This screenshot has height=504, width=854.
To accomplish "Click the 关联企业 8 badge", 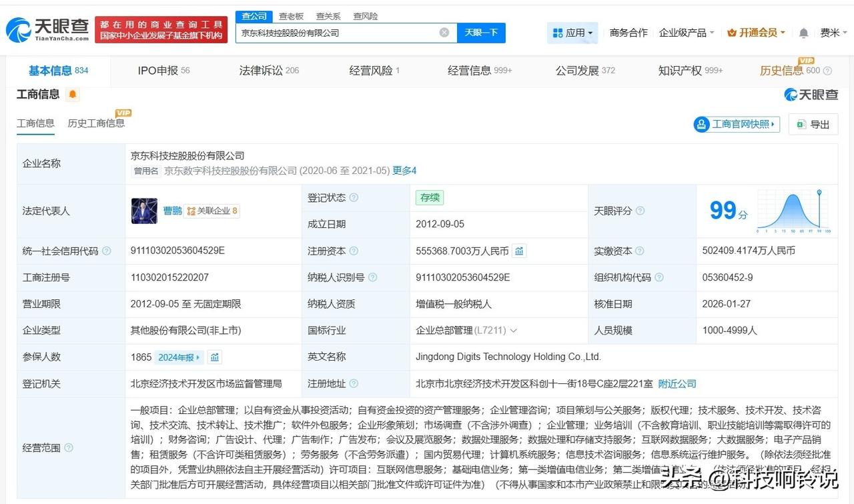I will point(211,211).
